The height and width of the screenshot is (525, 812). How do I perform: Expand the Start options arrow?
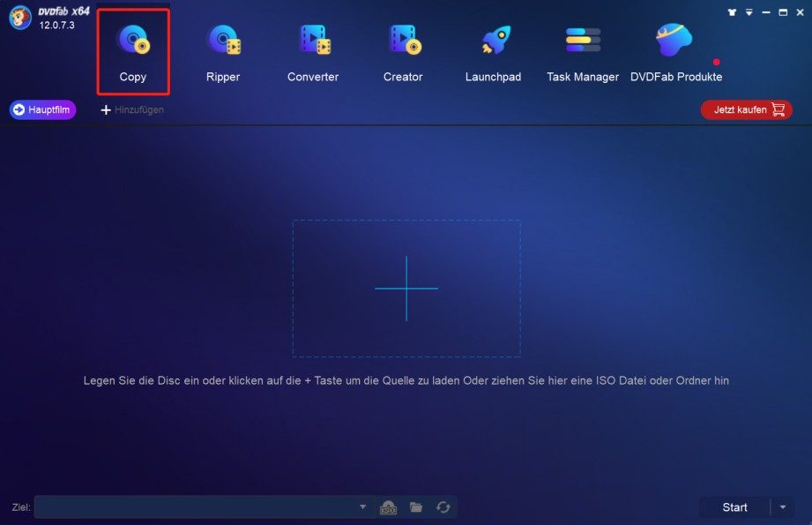click(783, 507)
